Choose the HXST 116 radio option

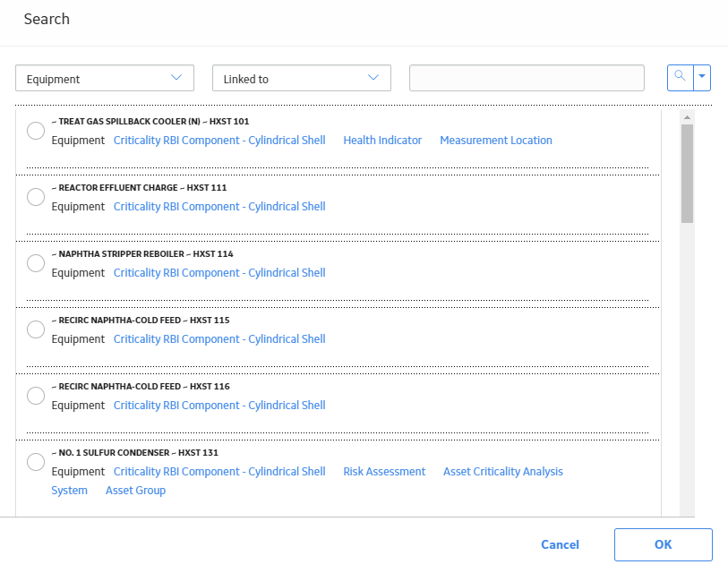pyautogui.click(x=36, y=396)
